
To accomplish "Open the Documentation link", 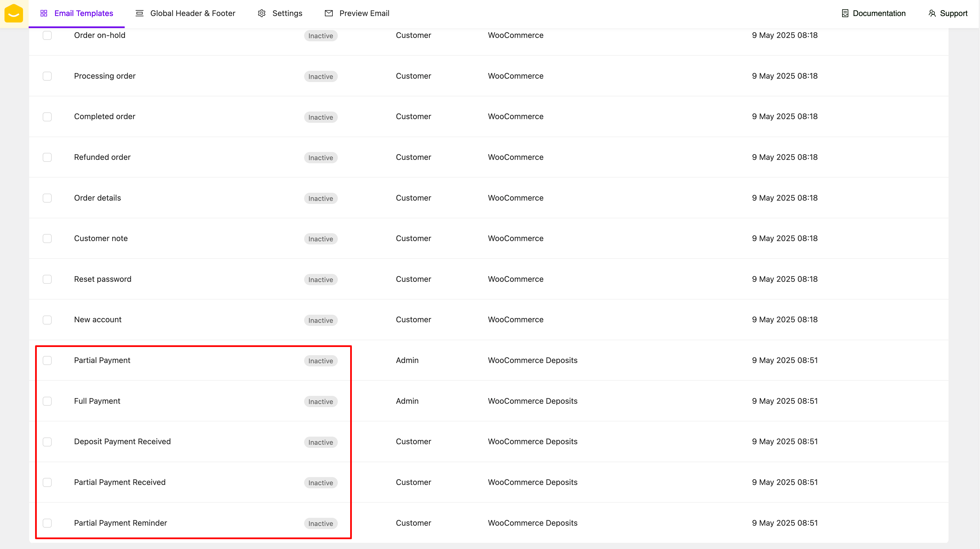I will click(879, 13).
